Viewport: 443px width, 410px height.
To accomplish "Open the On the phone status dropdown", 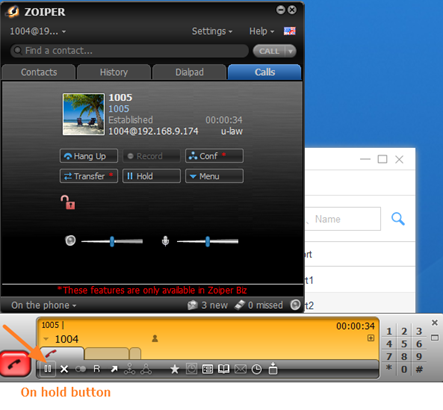I will click(44, 305).
